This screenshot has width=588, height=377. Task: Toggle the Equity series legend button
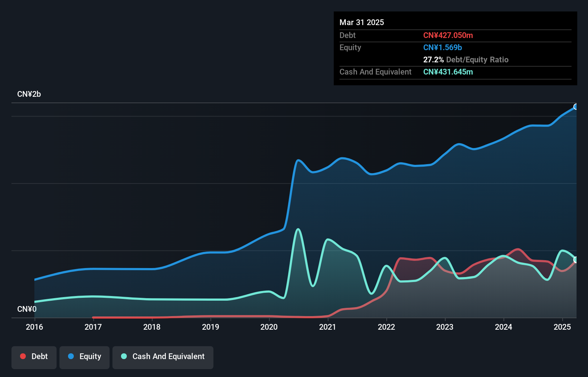(85, 357)
